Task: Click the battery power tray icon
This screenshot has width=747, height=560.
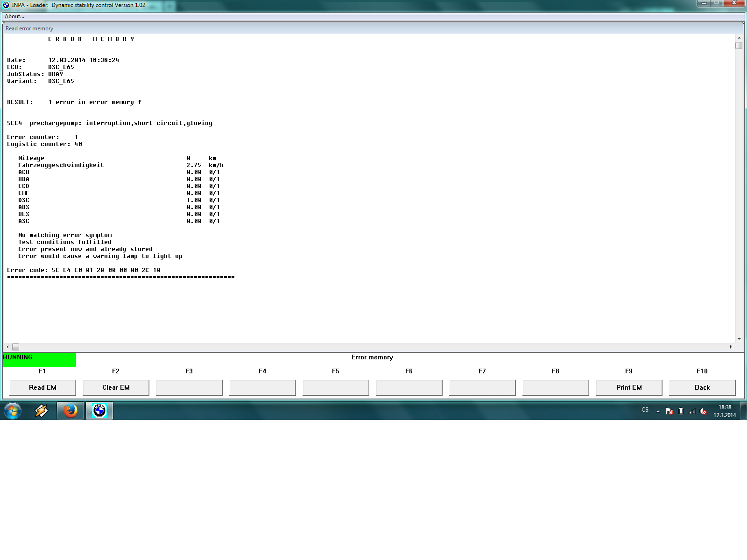Action: pos(681,411)
